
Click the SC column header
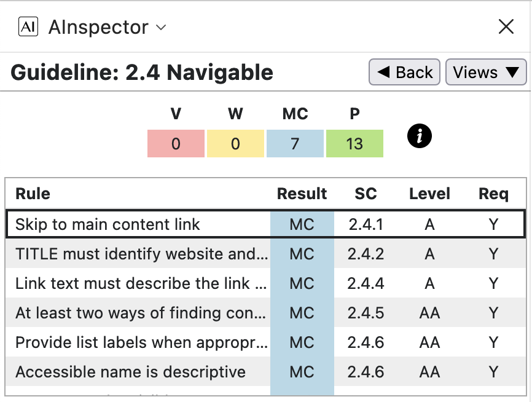coord(366,194)
